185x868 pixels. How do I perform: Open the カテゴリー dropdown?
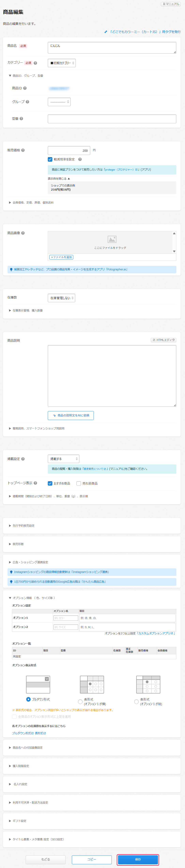coord(62,63)
